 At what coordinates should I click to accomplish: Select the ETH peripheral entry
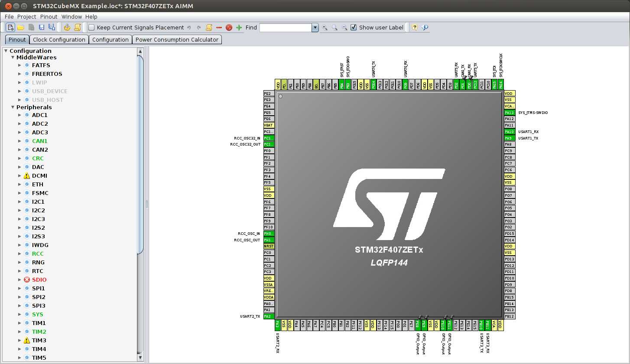(38, 184)
